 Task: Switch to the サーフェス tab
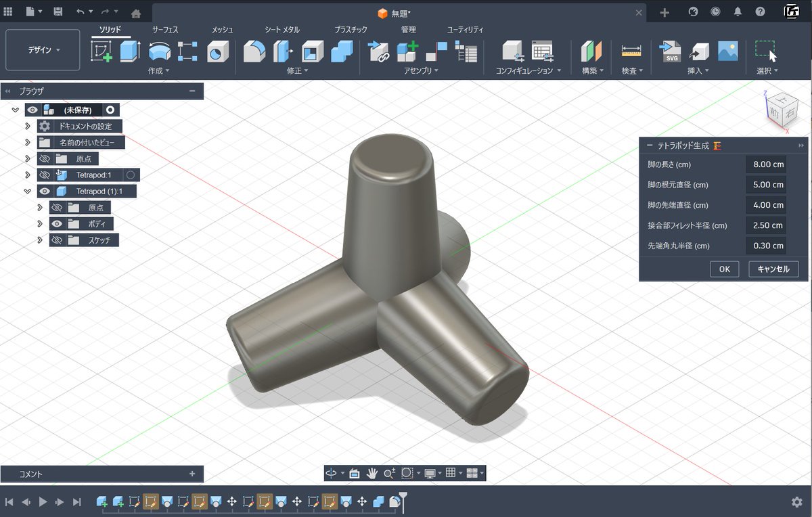click(165, 30)
